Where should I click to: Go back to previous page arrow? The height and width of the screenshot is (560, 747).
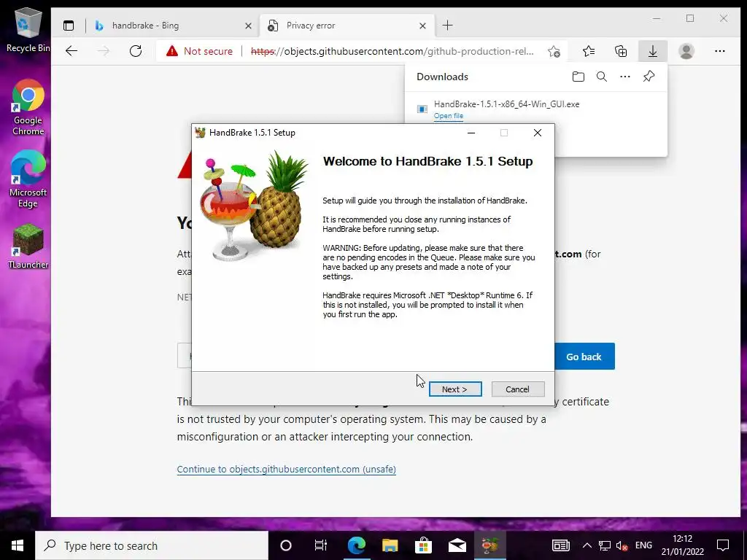(71, 51)
